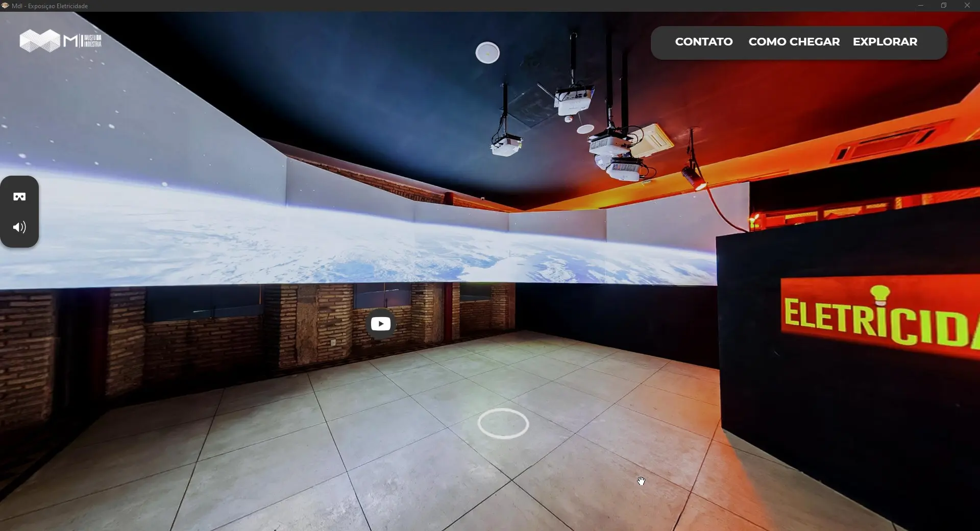Click the Museu da Indústria logo
The height and width of the screenshot is (531, 980).
[x=60, y=41]
